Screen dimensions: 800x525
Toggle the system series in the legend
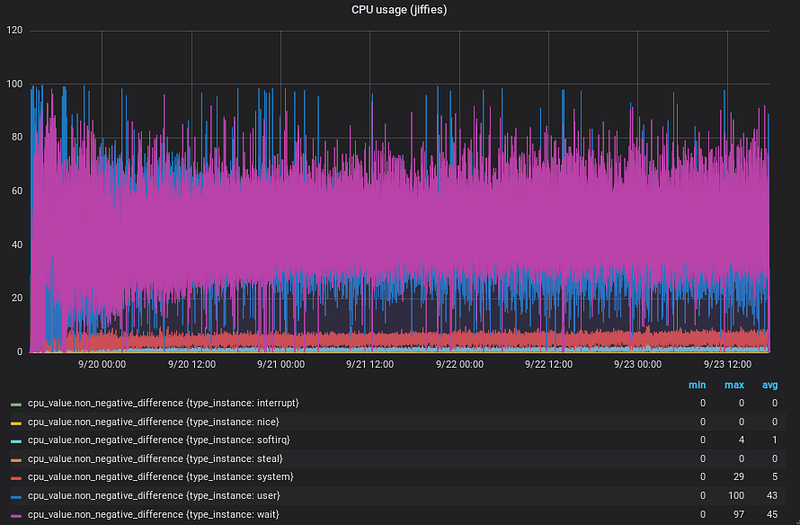pos(161,477)
